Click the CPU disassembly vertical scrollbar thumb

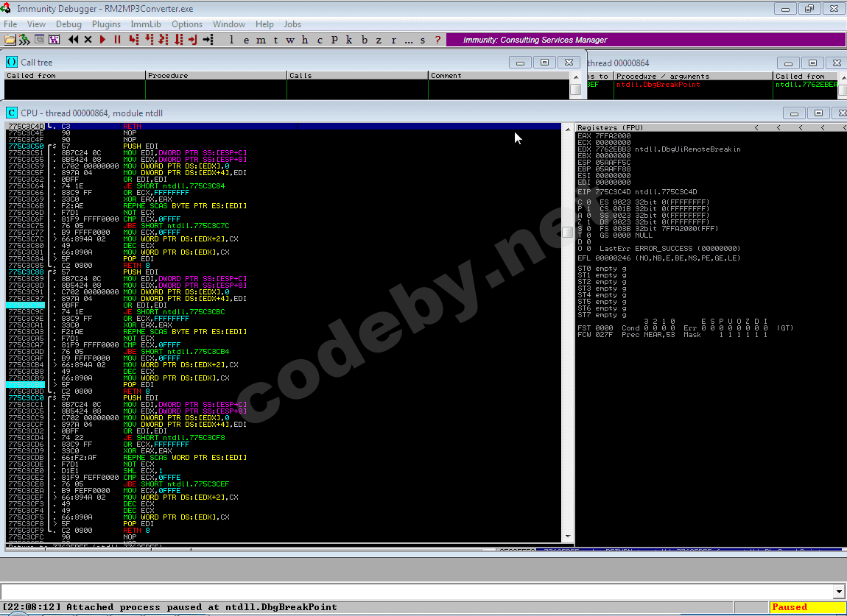click(568, 232)
